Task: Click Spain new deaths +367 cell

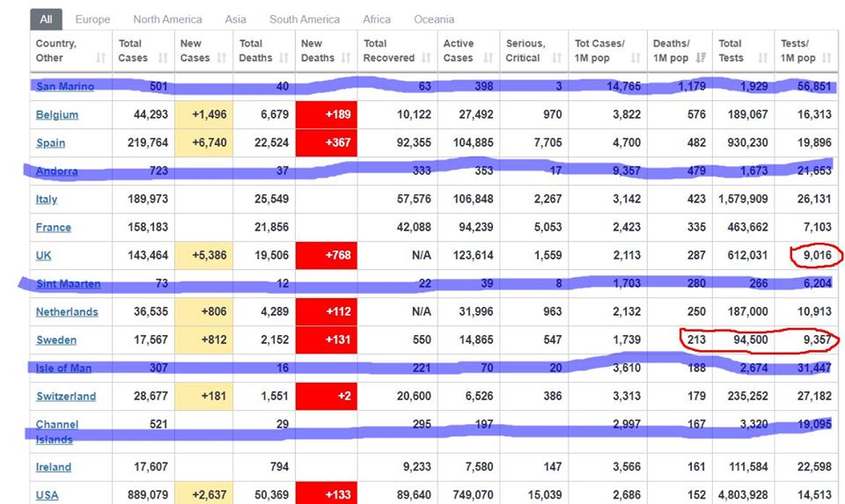Action: 326,142
